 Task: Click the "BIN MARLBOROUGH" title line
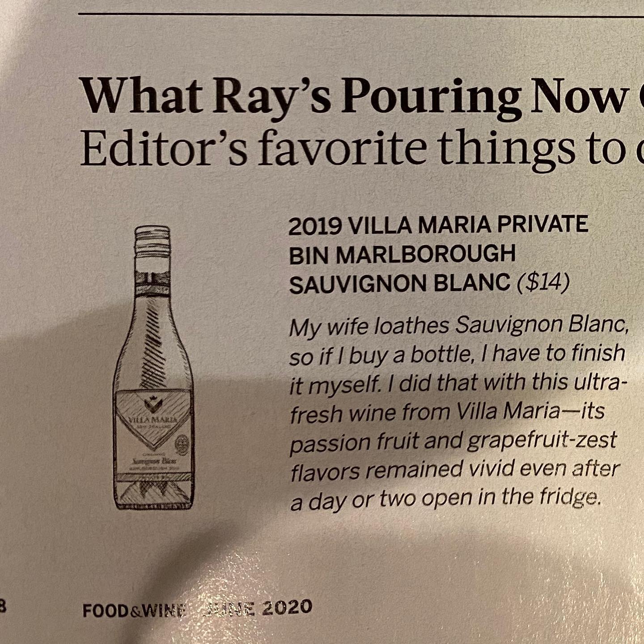[402, 254]
